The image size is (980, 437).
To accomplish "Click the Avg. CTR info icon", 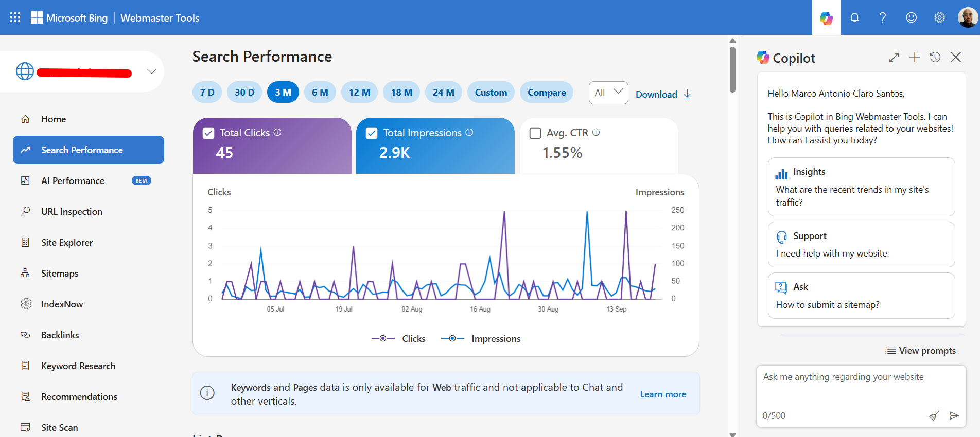I will pos(596,132).
